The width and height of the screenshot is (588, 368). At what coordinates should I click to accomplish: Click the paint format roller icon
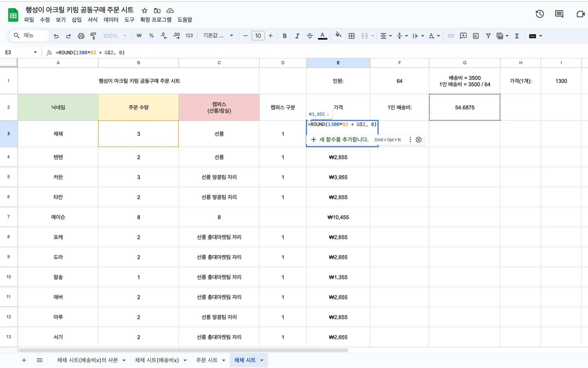(93, 36)
